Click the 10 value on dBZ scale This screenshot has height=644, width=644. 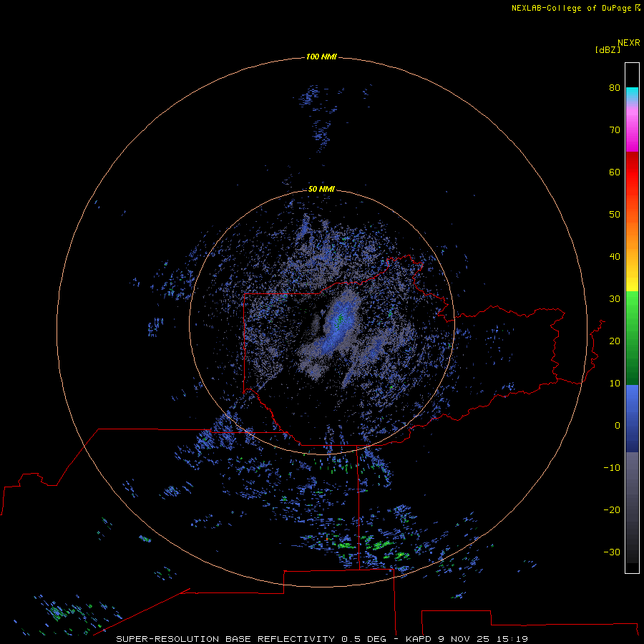click(x=615, y=384)
